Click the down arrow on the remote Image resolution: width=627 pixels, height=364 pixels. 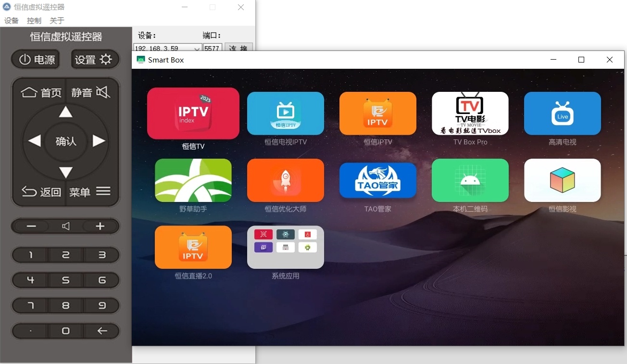66,172
